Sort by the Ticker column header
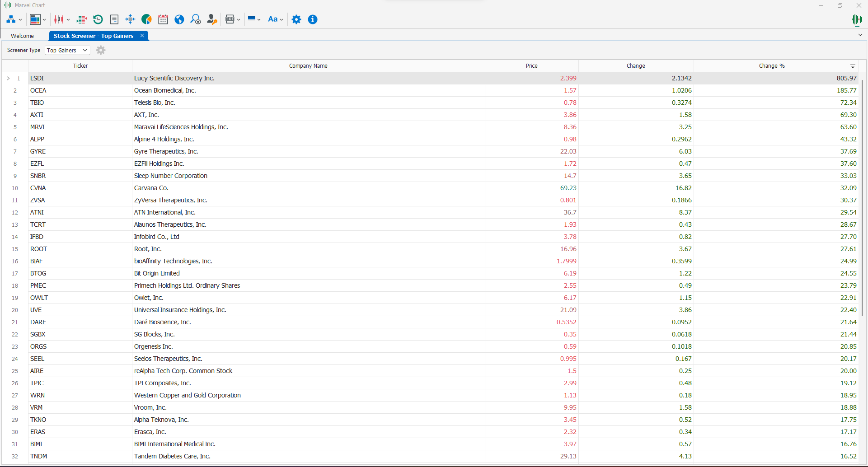The width and height of the screenshot is (868, 467). click(80, 66)
